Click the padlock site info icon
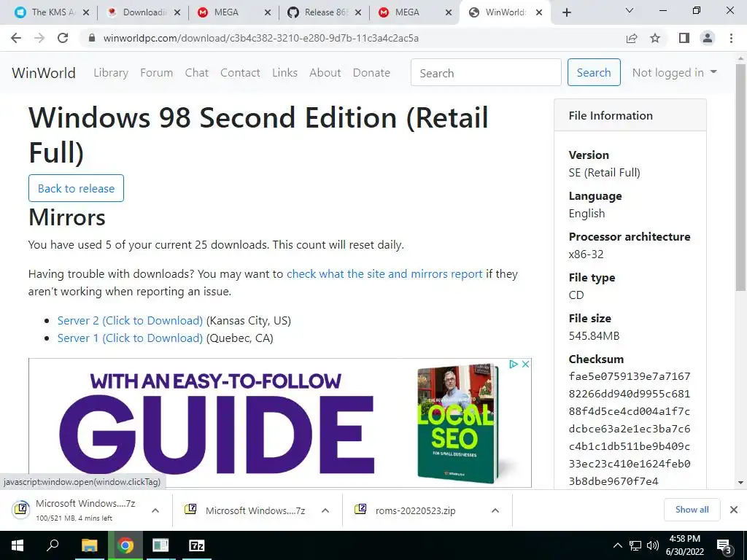The width and height of the screenshot is (747, 560). 92,38
